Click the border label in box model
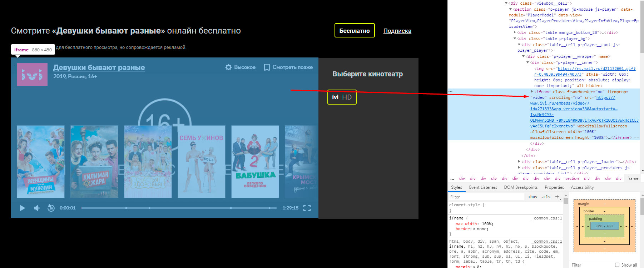644x268 pixels. tap(589, 211)
